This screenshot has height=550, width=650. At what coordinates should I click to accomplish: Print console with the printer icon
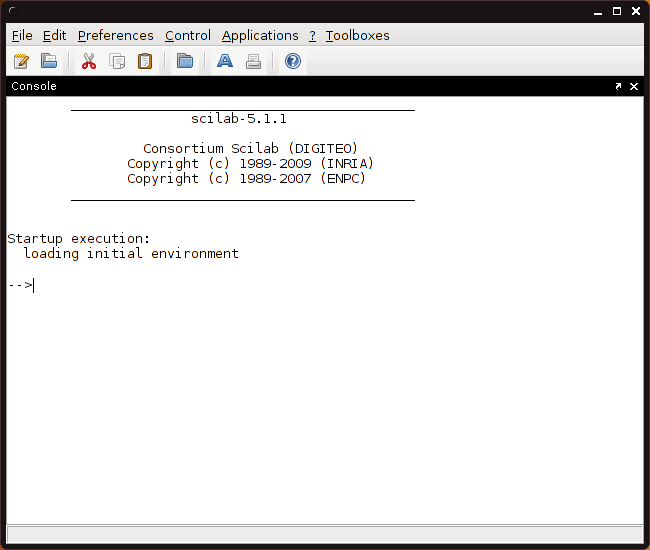(253, 61)
